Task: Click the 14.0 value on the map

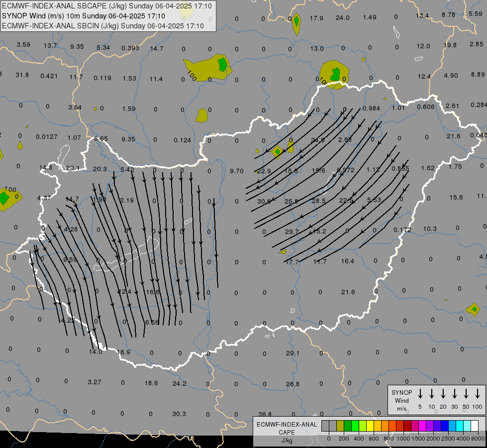Action: [96, 351]
